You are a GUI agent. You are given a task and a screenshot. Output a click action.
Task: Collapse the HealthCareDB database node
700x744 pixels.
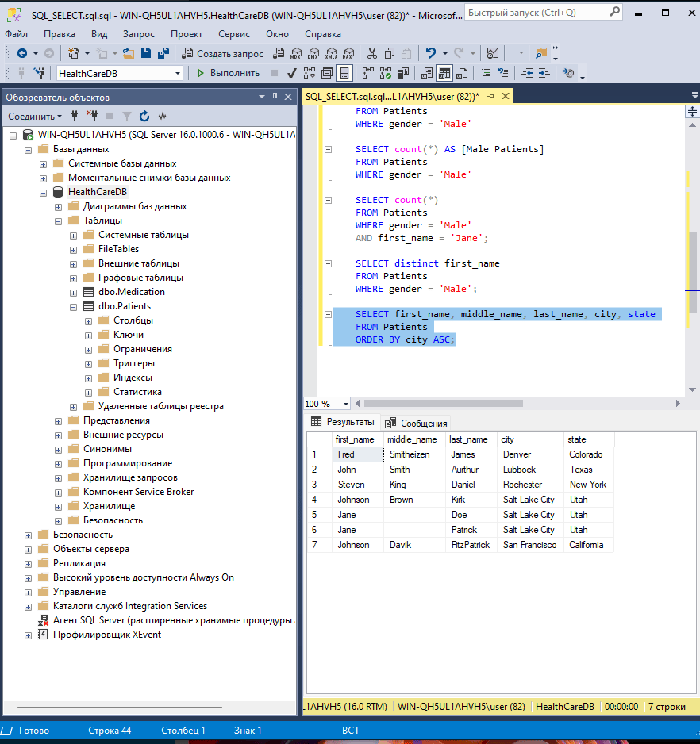[43, 193]
